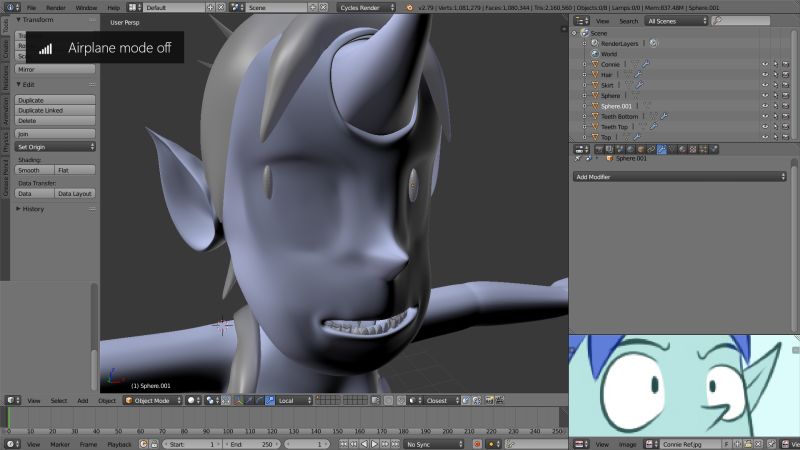Viewport: 800px width, 450px height.
Task: Open the Object Mode dropdown
Action: [153, 401]
